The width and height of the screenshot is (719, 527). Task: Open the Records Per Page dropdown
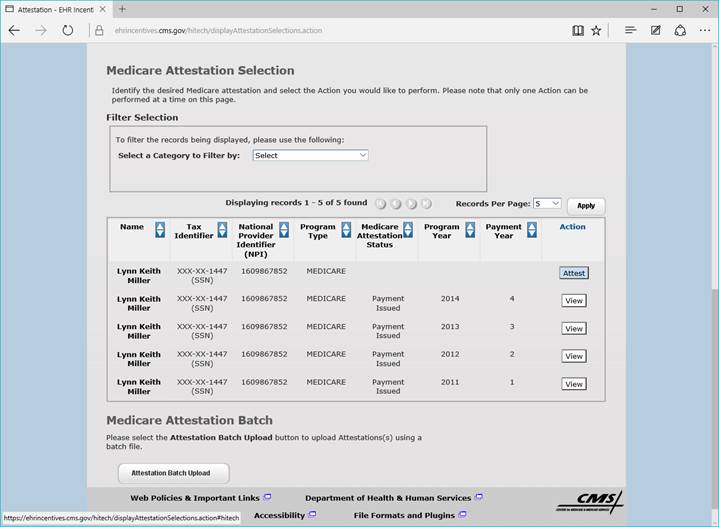coord(547,203)
